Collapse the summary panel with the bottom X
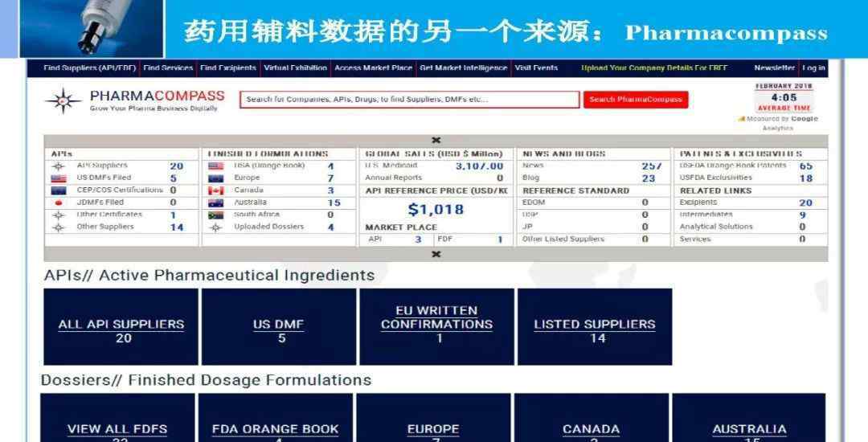 (x=436, y=255)
